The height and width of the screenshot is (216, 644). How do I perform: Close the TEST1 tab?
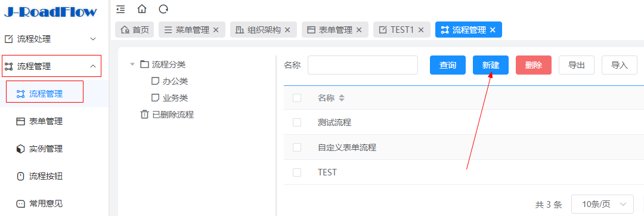[420, 30]
